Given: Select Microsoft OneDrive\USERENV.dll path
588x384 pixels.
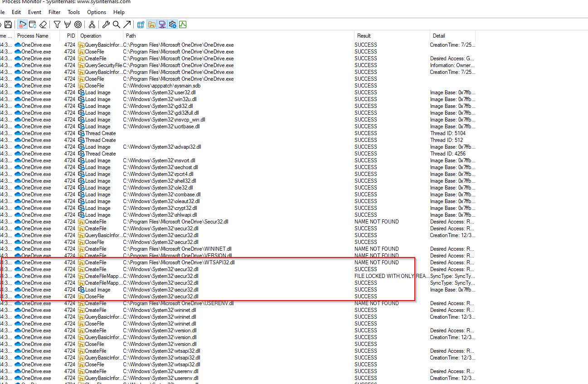Looking at the screenshot, I should (179, 303).
